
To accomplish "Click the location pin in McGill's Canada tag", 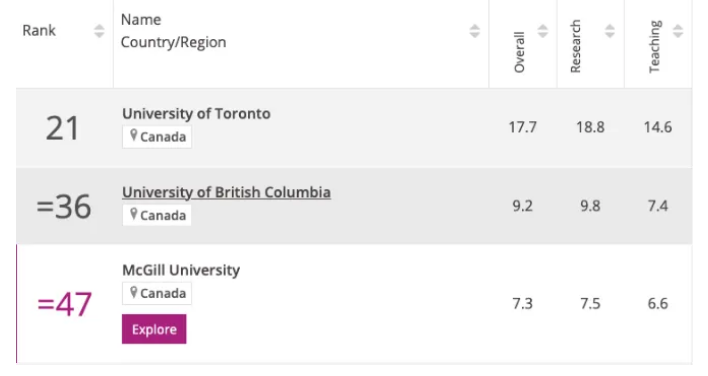I will click(x=133, y=292).
